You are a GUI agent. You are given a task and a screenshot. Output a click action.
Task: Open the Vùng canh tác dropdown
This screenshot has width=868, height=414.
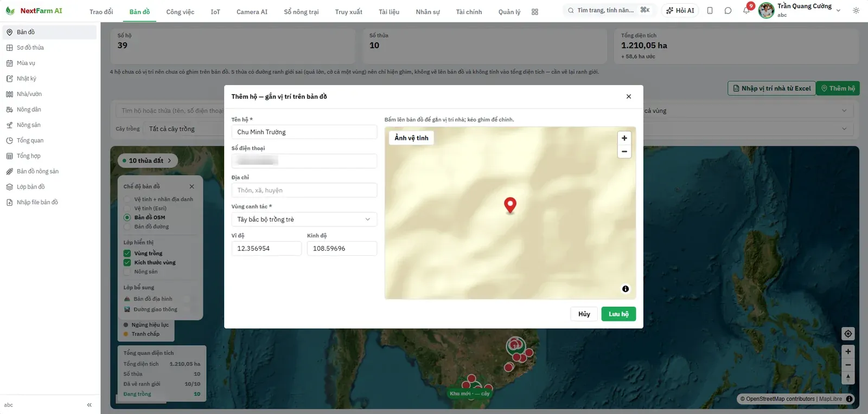304,219
